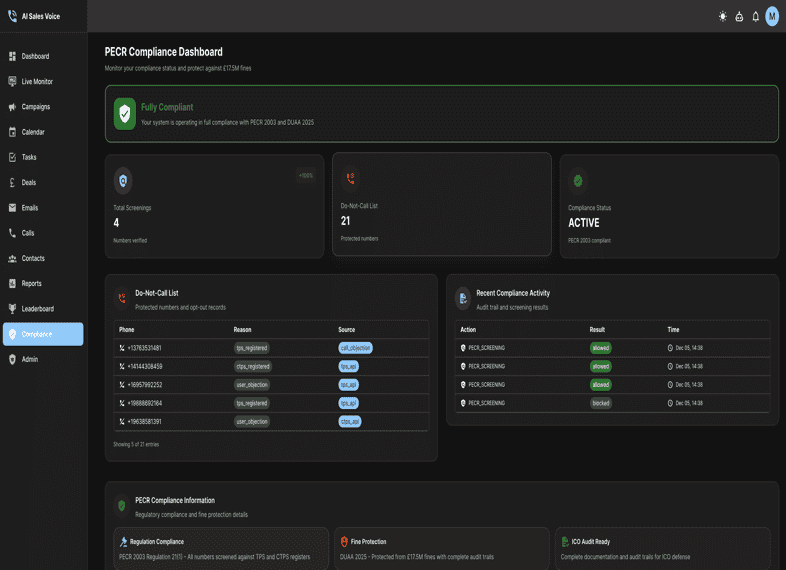
Task: Click tps_registered badge in +13763531481 row
Action: 252,348
